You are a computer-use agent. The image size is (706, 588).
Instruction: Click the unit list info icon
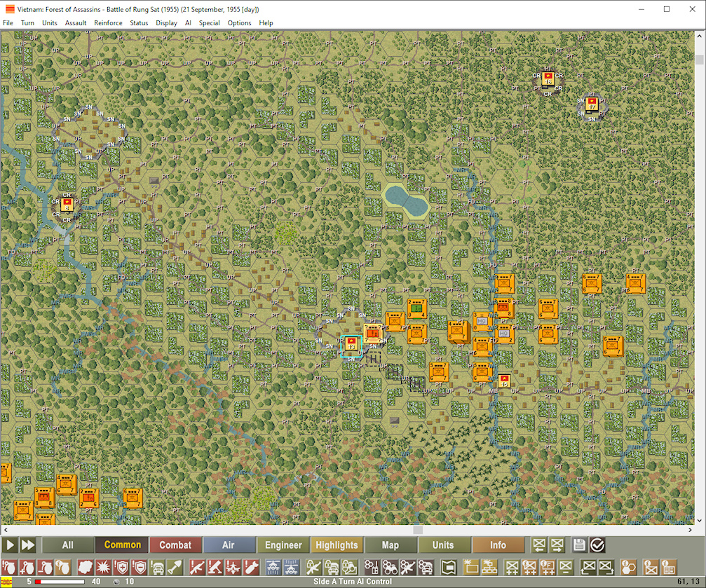(669, 567)
